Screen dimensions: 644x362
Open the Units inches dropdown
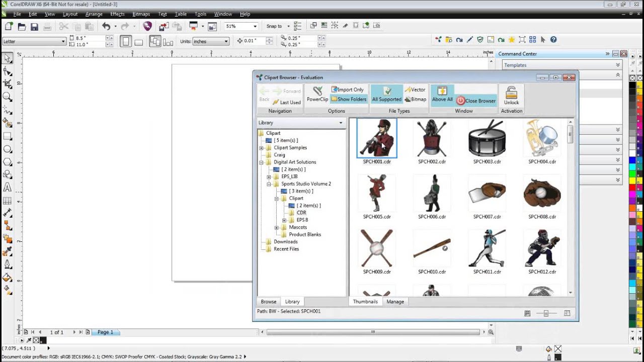(226, 41)
